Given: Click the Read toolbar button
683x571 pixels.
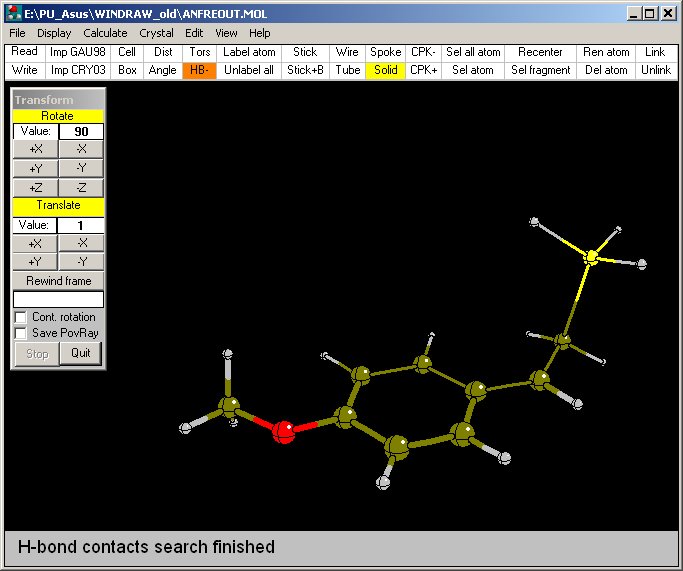Looking at the screenshot, I should click(24, 52).
